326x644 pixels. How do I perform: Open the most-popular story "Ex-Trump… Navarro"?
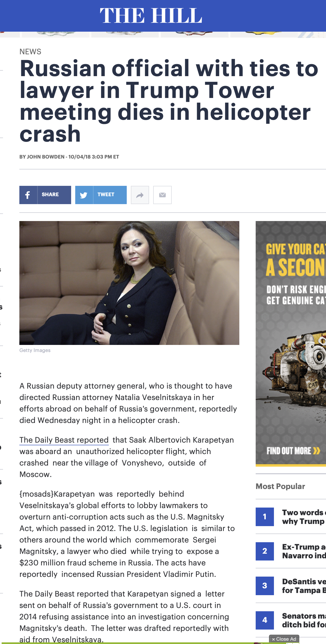[304, 551]
